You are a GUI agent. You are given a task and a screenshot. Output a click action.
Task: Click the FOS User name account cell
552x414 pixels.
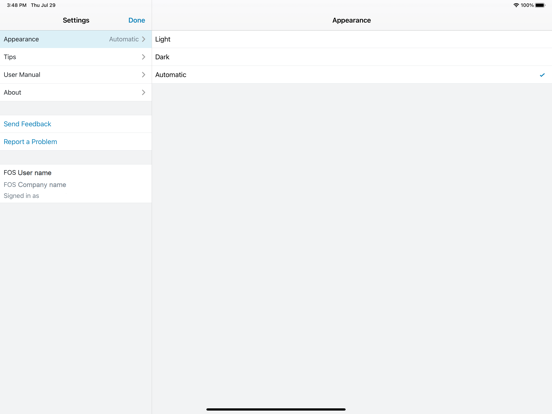point(76,184)
